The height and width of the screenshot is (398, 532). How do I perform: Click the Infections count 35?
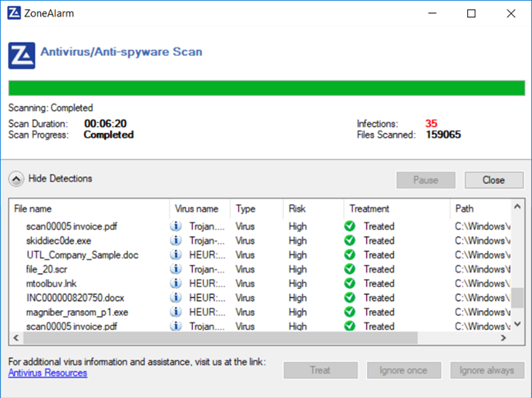(431, 123)
